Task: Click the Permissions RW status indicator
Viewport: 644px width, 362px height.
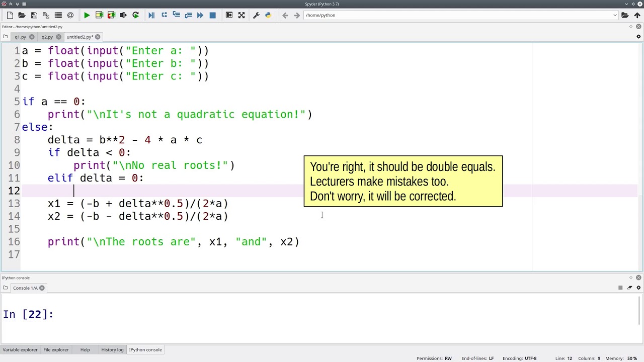Action: pyautogui.click(x=434, y=358)
